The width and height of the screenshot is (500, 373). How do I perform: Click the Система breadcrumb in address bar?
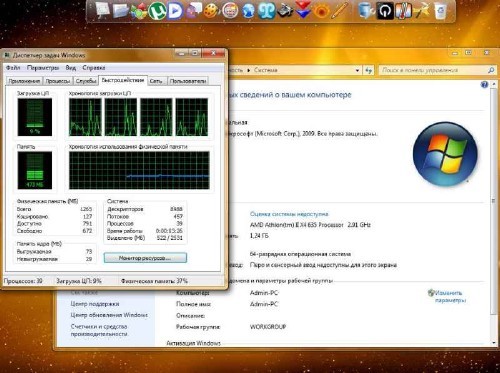point(266,70)
